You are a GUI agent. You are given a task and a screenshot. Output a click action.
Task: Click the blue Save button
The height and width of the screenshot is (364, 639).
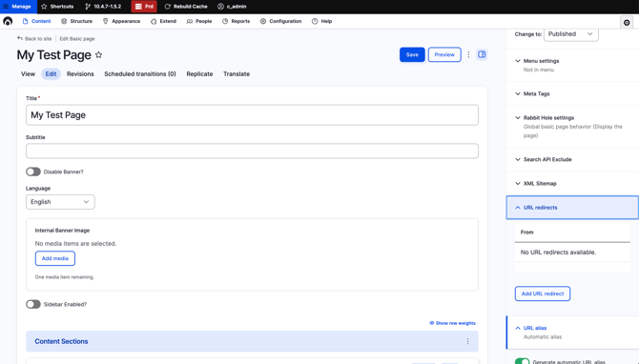tap(412, 54)
